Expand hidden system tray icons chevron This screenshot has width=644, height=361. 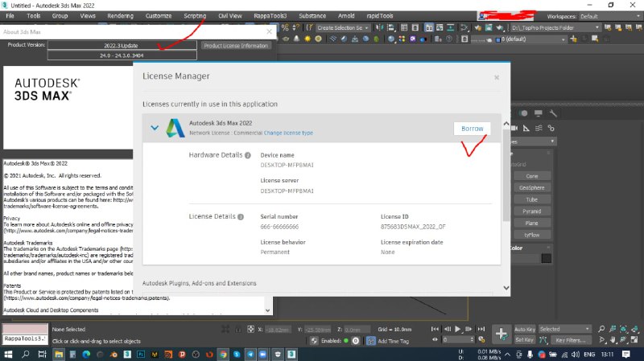(x=508, y=354)
